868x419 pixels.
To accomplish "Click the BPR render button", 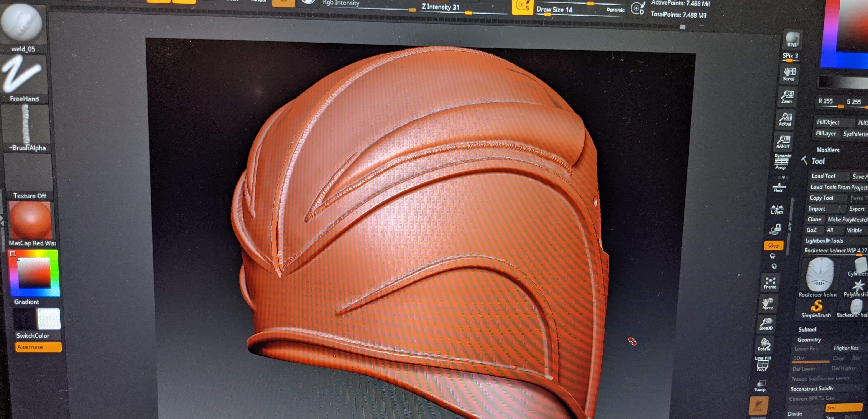I will [x=792, y=40].
